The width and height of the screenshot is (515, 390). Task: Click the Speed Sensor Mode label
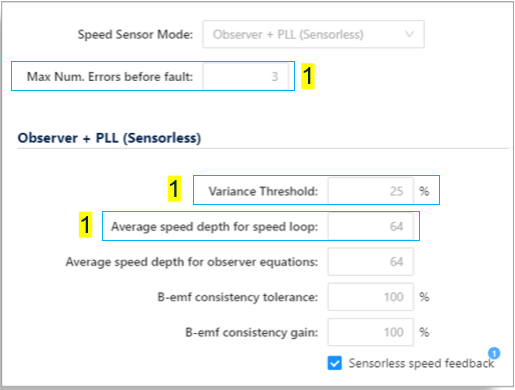[135, 34]
